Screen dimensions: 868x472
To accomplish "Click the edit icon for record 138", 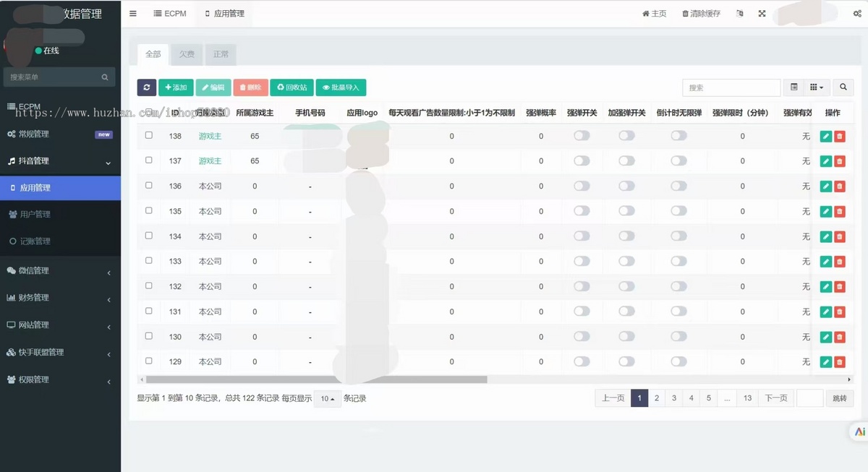I will (x=825, y=136).
